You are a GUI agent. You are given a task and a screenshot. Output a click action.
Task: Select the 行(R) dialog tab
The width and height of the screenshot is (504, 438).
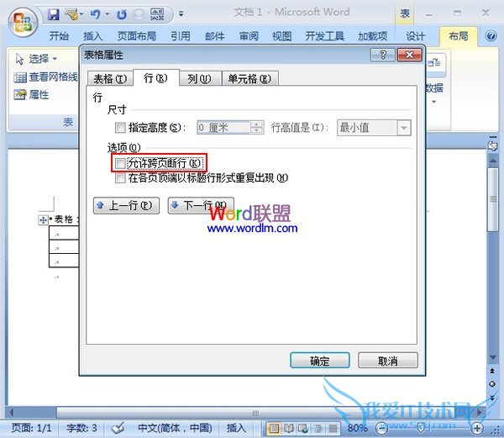(156, 78)
